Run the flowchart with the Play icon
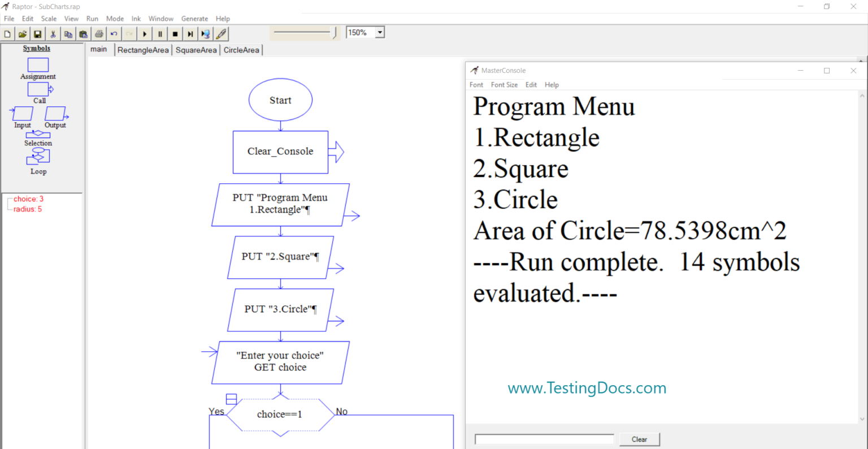Image resolution: width=868 pixels, height=449 pixels. click(x=145, y=33)
